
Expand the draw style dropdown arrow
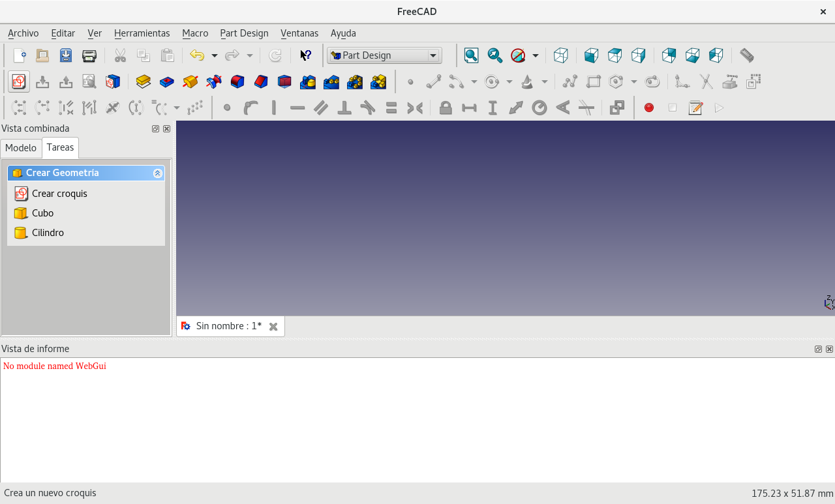pyautogui.click(x=536, y=55)
